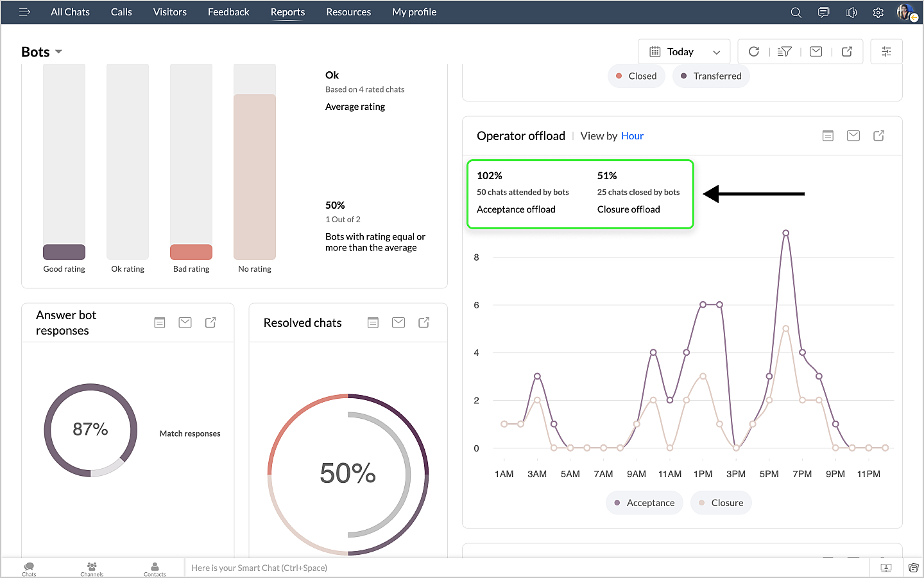The image size is (924, 578).
Task: Open the chat messages icon in header
Action: pos(823,12)
